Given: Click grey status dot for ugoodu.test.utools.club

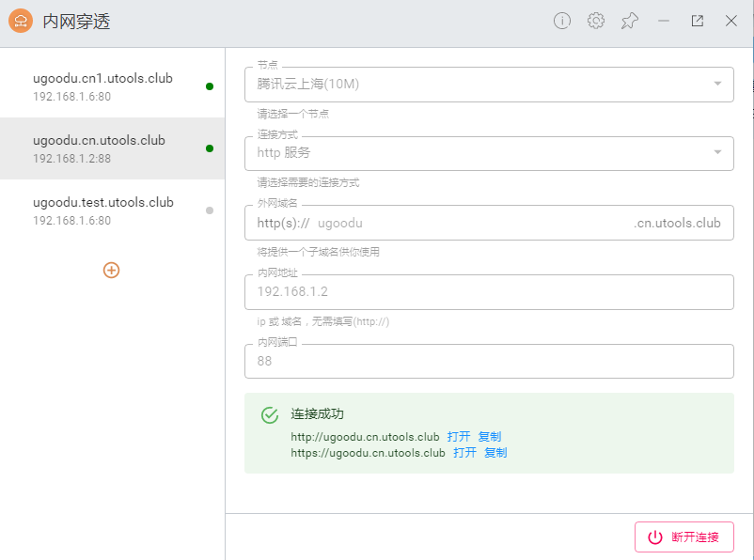Looking at the screenshot, I should [210, 210].
